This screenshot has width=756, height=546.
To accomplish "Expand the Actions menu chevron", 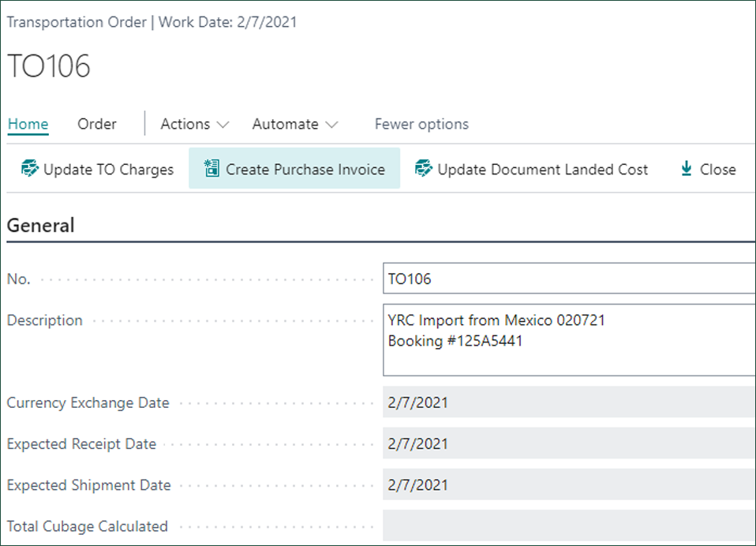I will pyautogui.click(x=223, y=125).
